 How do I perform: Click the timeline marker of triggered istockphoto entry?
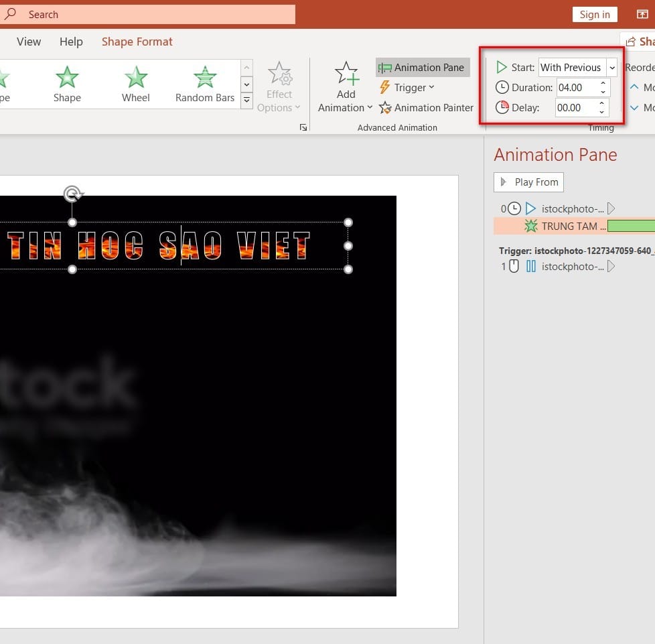[x=611, y=266]
